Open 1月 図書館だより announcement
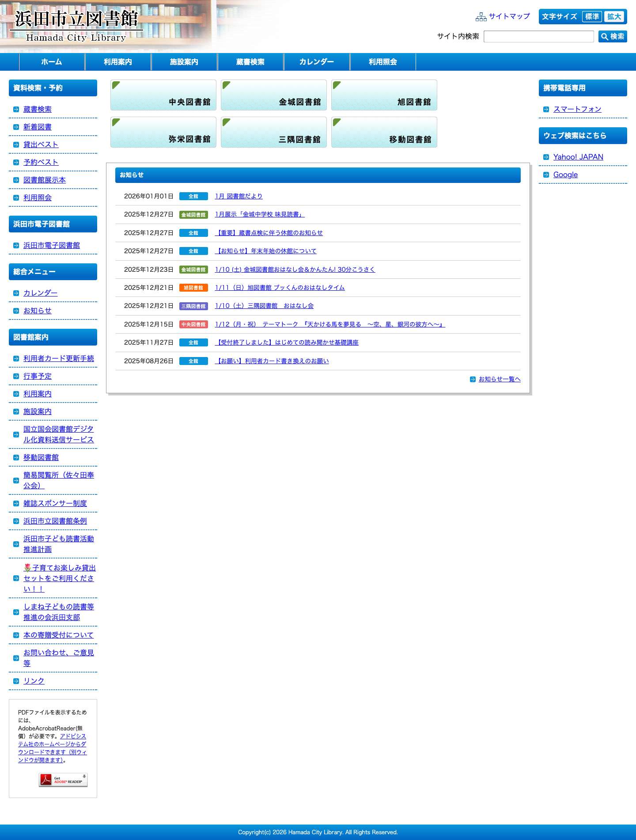Viewport: 636px width, 840px height. (x=238, y=196)
